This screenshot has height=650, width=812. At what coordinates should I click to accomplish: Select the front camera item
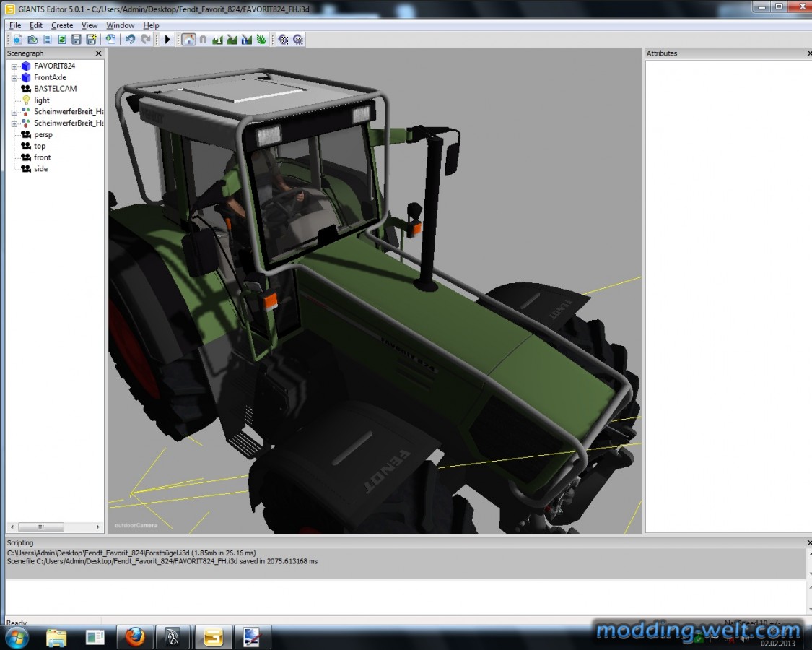[x=43, y=157]
